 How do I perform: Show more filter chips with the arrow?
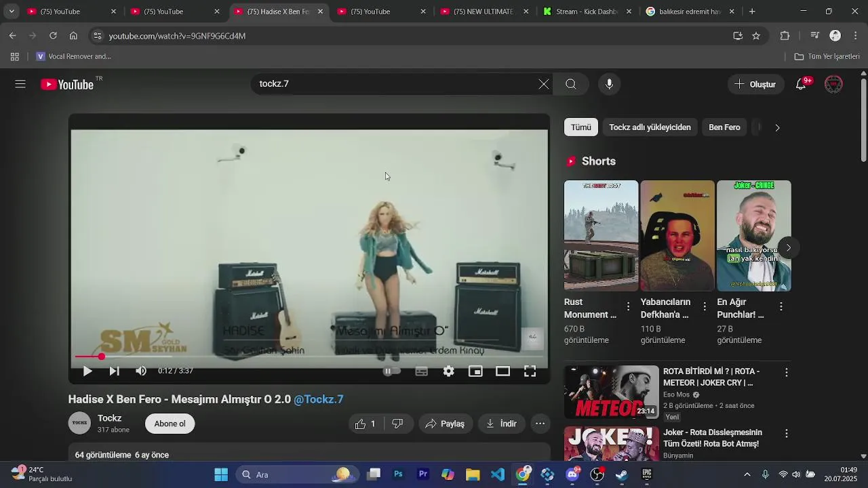pos(777,127)
